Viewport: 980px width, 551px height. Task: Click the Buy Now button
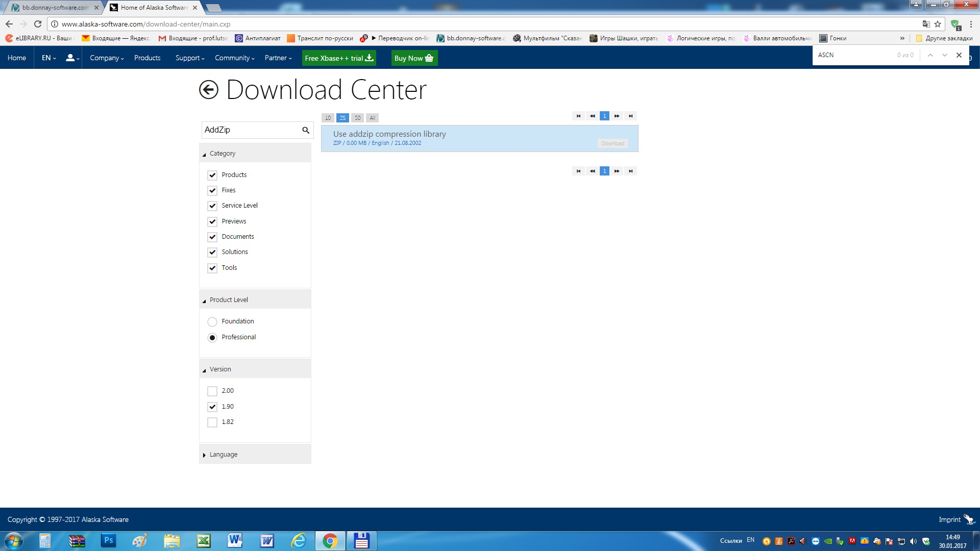click(x=414, y=58)
